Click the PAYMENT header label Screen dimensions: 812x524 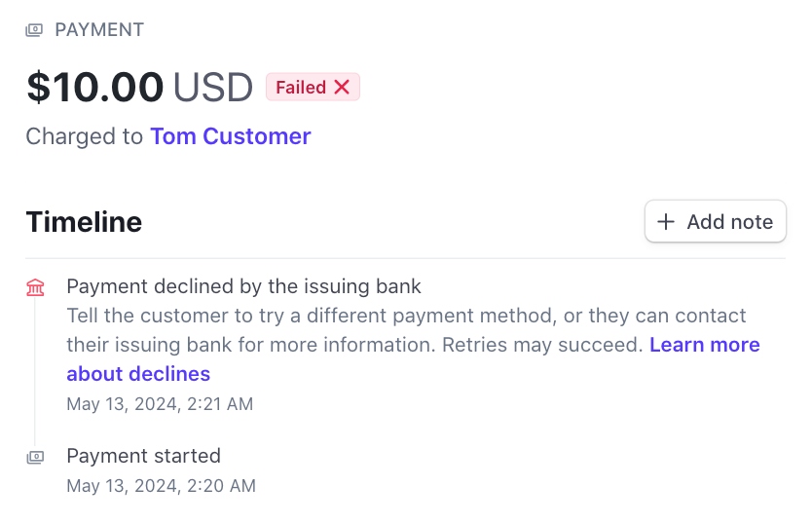(99, 30)
